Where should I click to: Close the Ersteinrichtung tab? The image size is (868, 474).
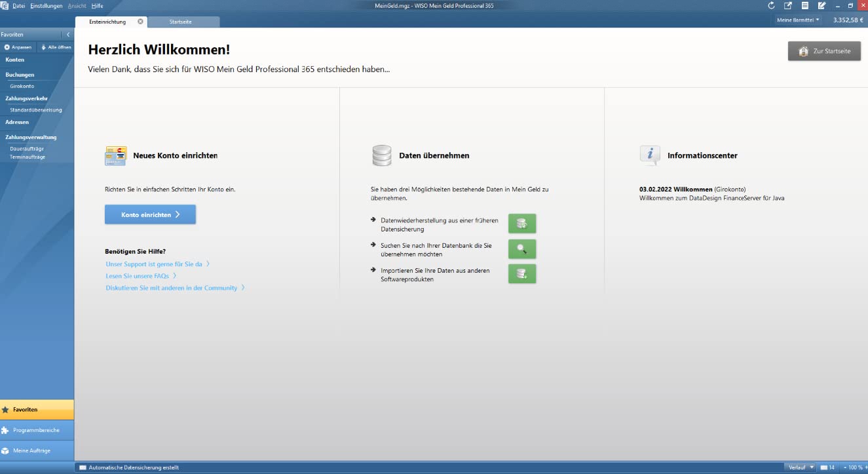(140, 22)
